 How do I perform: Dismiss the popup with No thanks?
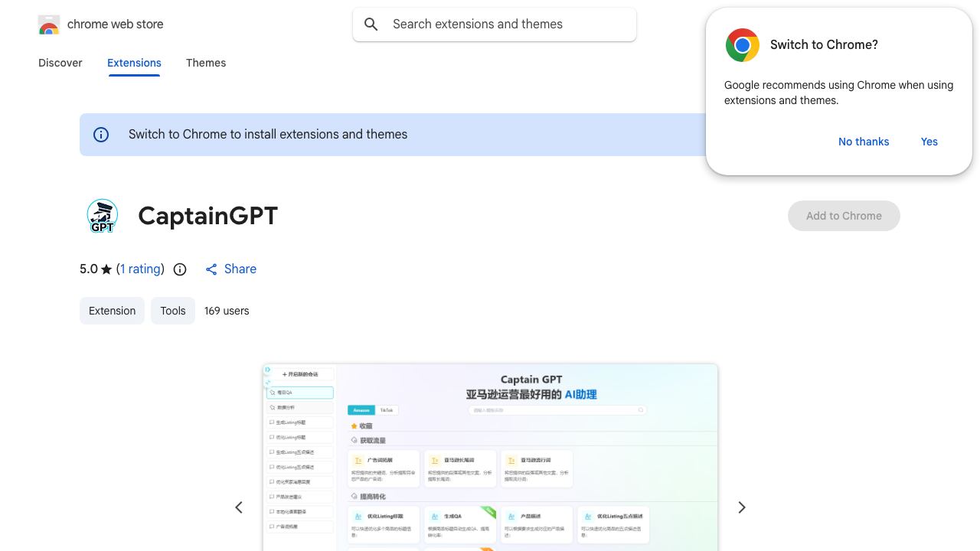[x=864, y=142]
